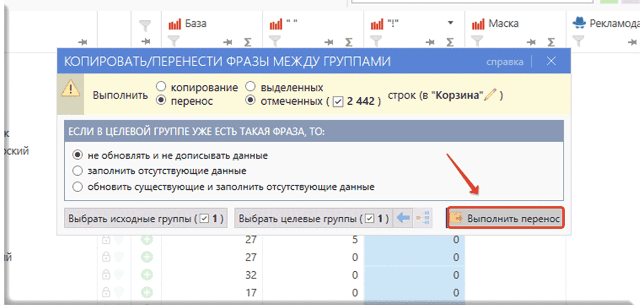This screenshot has width=644, height=305.
Task: Click the sum icon of " " column
Action: coord(349,42)
